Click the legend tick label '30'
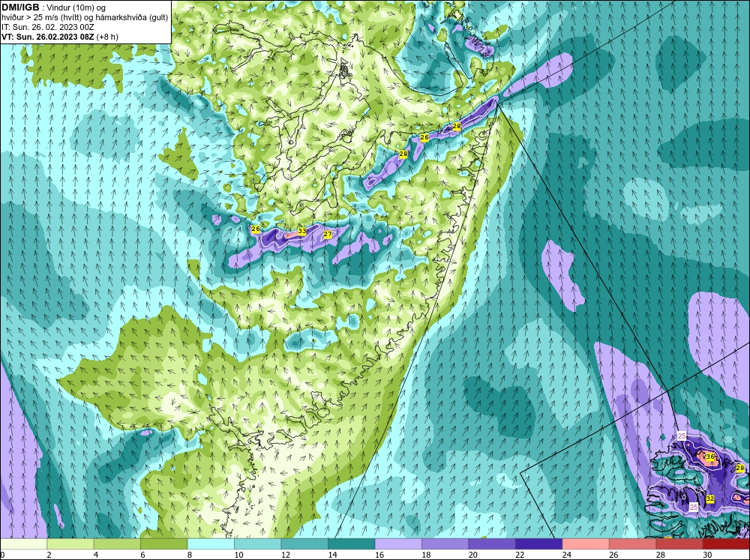 [707, 554]
